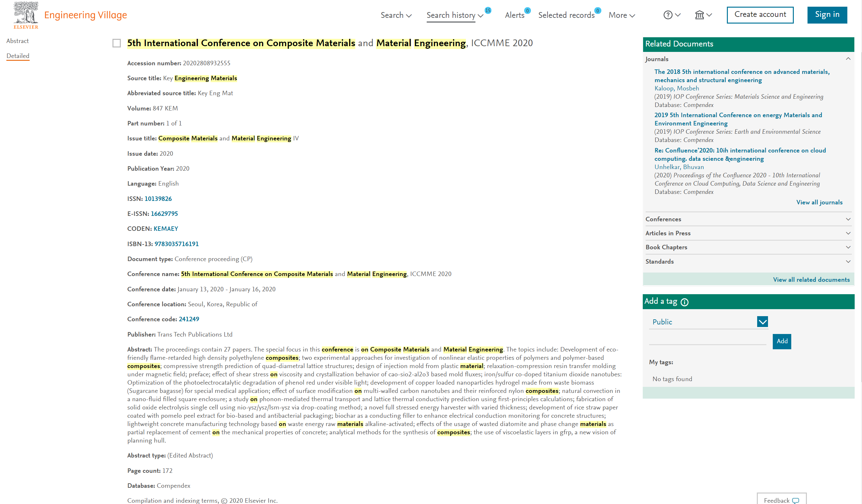This screenshot has width=862, height=504.
Task: Click the Selected records count badge
Action: pos(598,11)
